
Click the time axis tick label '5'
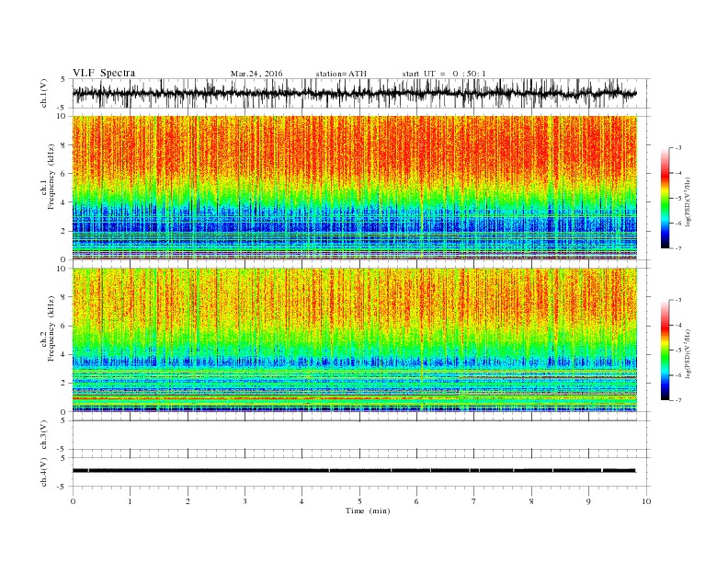tap(359, 501)
